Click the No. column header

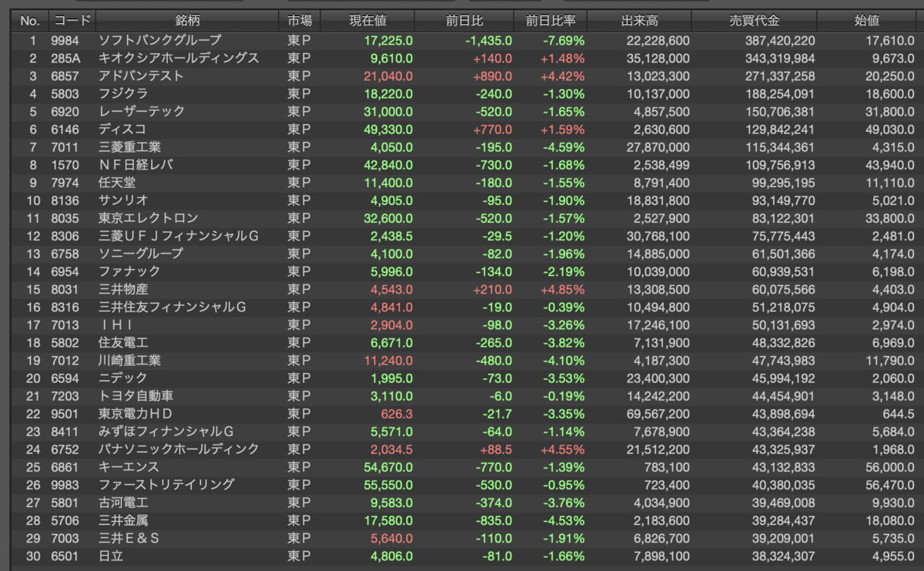coord(29,21)
